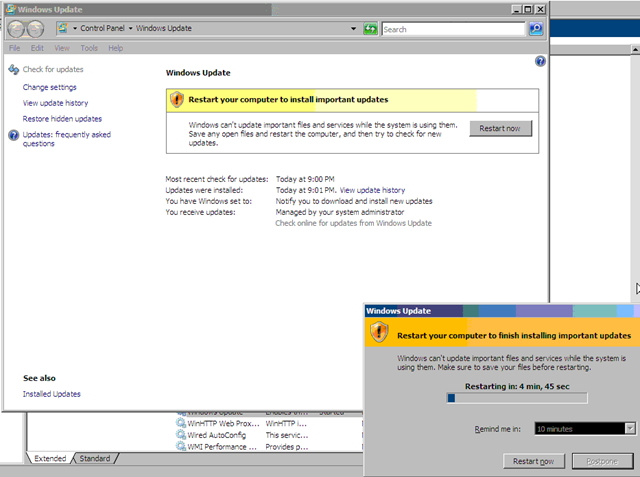Maximize the Windows Update window

point(528,9)
